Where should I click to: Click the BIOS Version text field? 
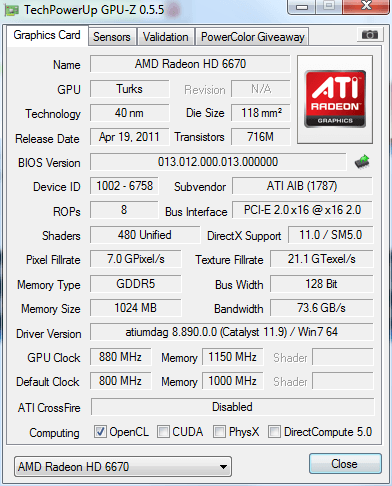click(x=218, y=162)
